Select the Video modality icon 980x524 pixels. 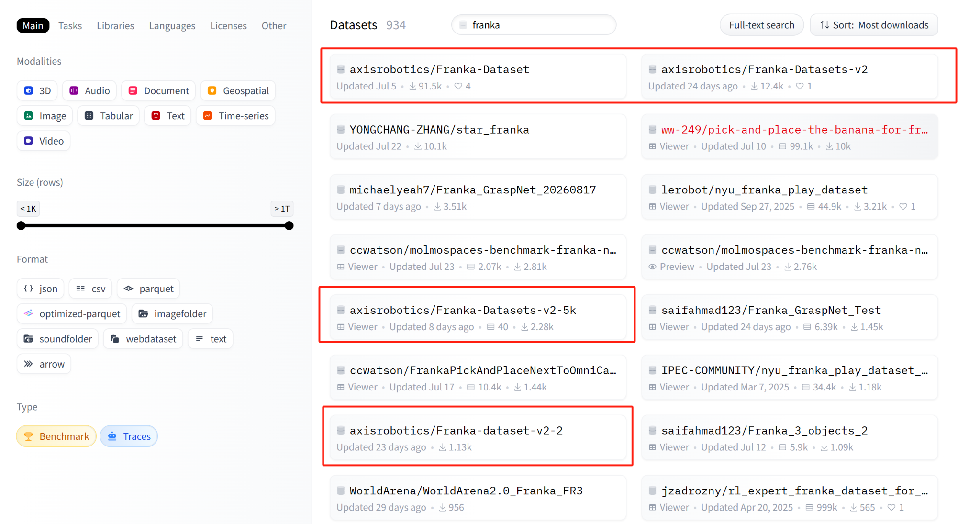tap(29, 141)
